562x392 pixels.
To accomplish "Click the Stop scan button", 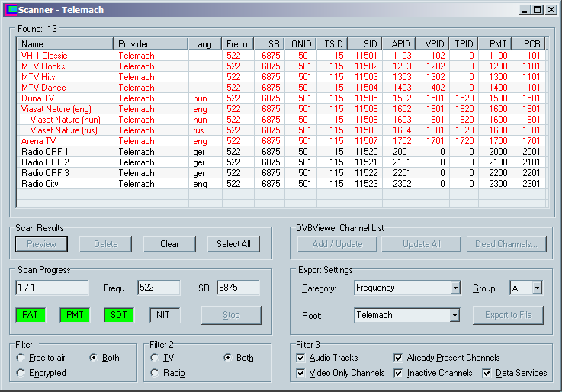I will (x=231, y=315).
